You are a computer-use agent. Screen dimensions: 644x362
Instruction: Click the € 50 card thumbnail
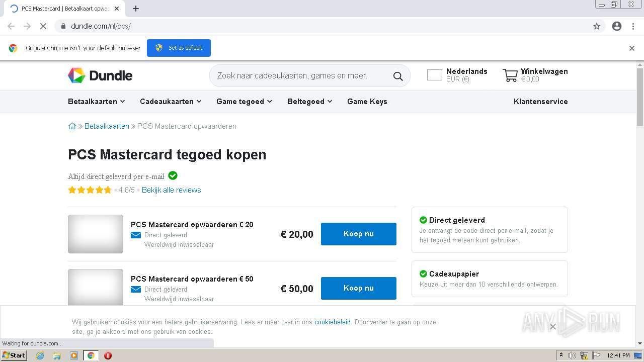(x=96, y=288)
